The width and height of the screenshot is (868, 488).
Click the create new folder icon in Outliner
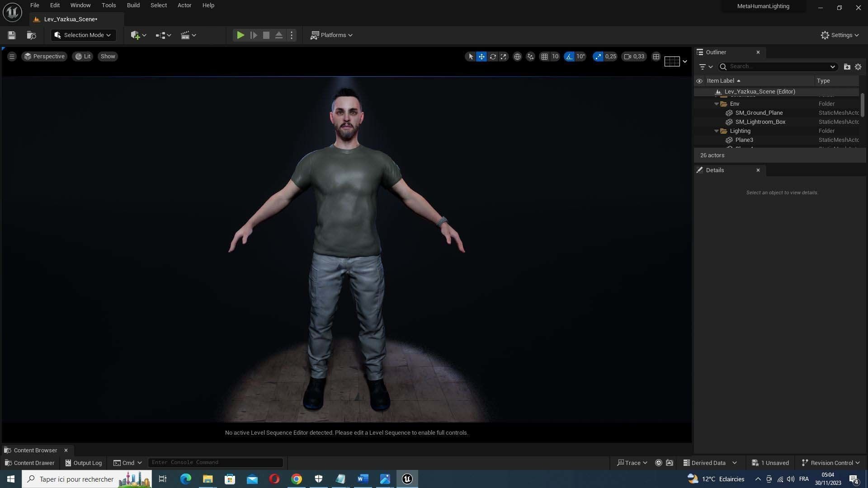[847, 66]
